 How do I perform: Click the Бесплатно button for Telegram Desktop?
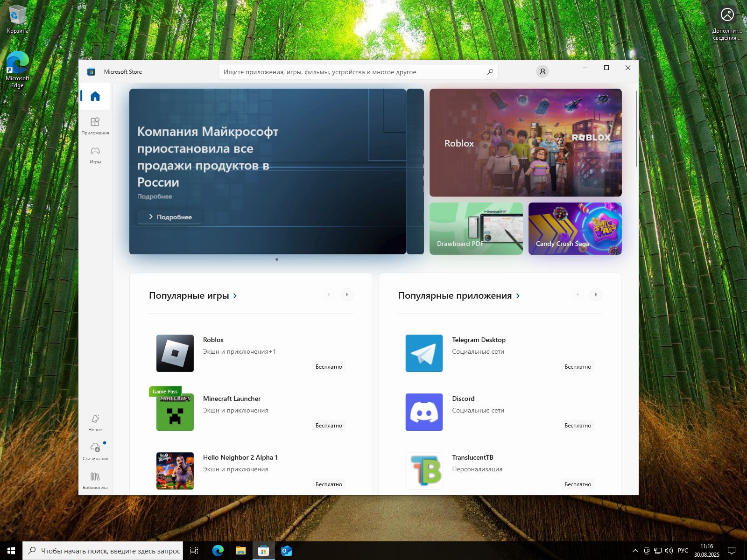pos(578,367)
